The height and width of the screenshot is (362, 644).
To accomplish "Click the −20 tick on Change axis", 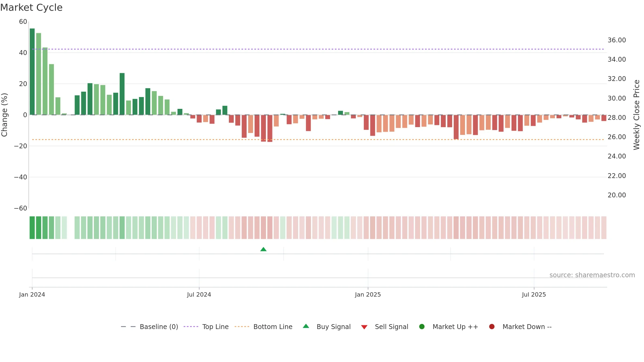I will tap(21, 146).
